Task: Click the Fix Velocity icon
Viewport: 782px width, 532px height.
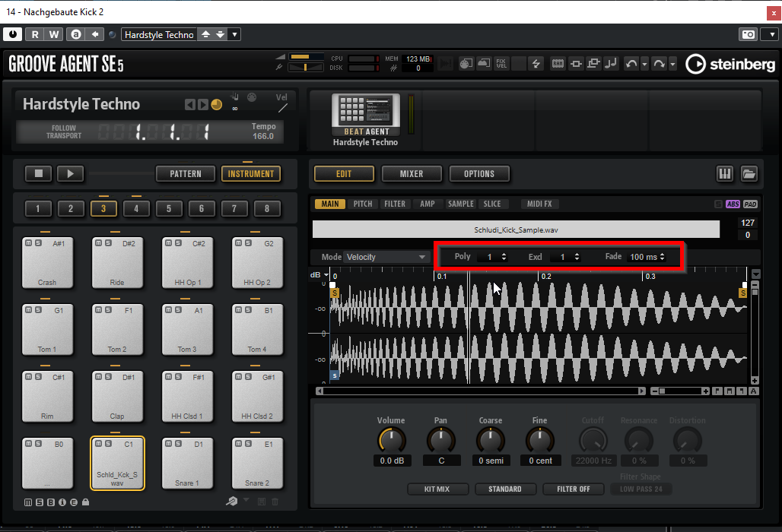Action: pyautogui.click(x=501, y=64)
